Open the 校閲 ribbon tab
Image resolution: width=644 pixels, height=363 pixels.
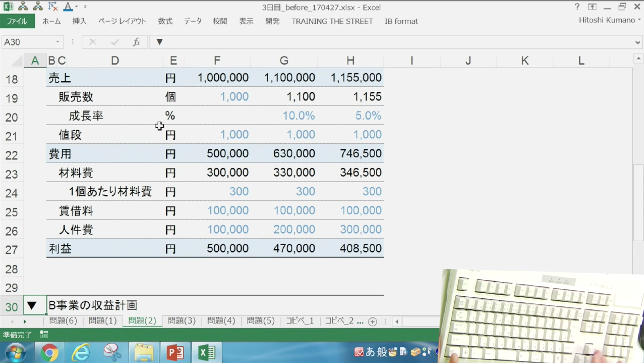click(220, 21)
